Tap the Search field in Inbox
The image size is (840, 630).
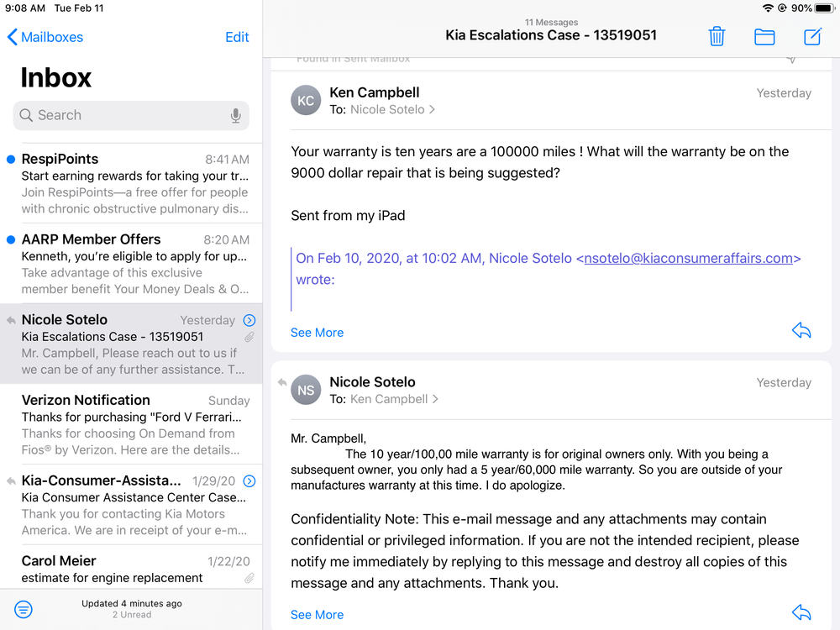coord(122,116)
